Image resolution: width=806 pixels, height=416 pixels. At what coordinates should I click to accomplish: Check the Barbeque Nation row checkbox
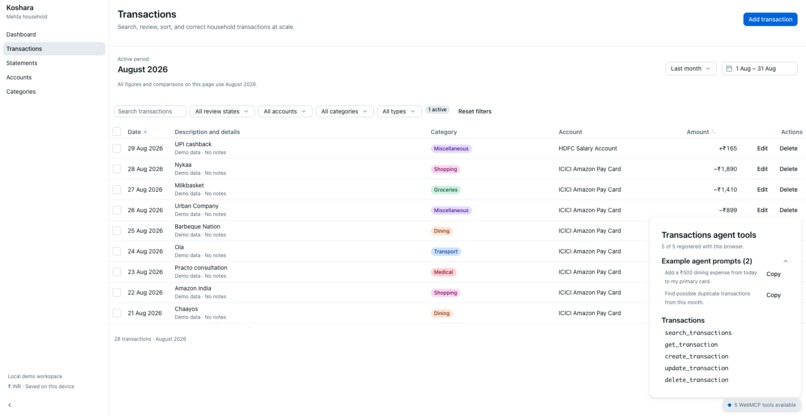pyautogui.click(x=117, y=230)
